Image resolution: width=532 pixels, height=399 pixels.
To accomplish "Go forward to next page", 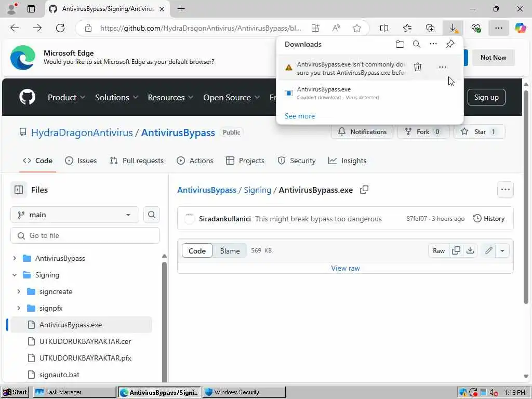I will [x=37, y=28].
